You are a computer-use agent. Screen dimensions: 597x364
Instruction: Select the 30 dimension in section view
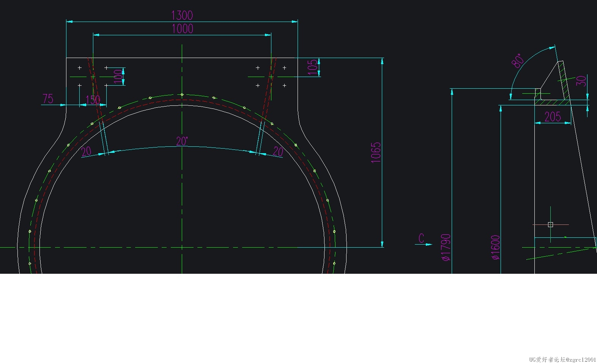tap(581, 81)
